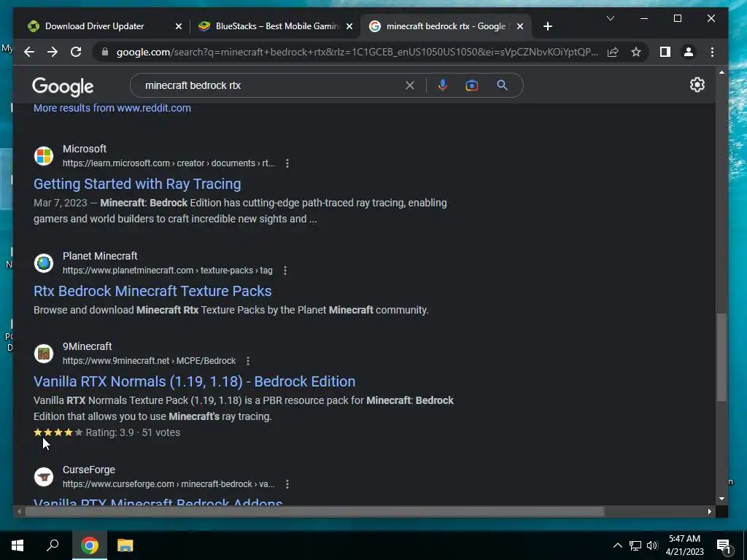Open more options for CurseForge result
Screen dimensions: 747x560
pos(287,484)
